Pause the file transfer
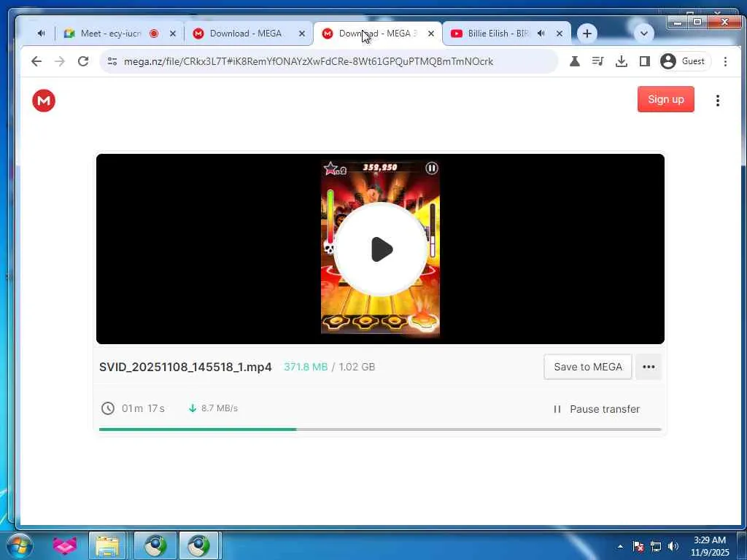747x560 pixels. point(597,409)
